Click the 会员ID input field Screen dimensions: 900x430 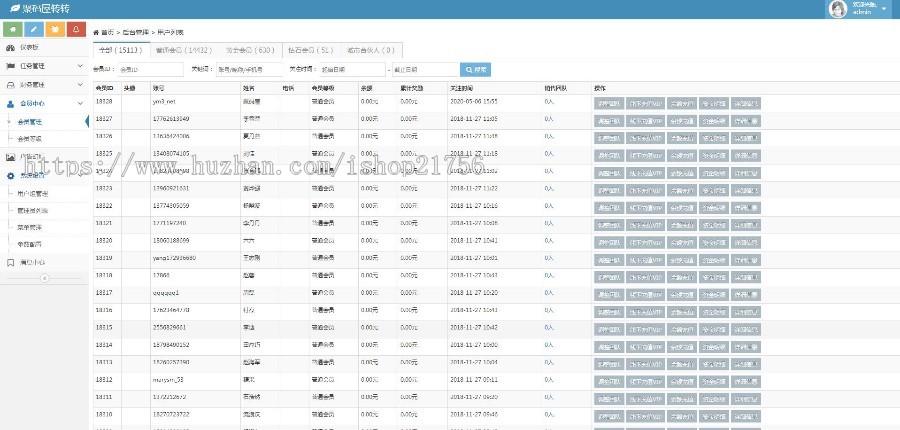[x=150, y=69]
